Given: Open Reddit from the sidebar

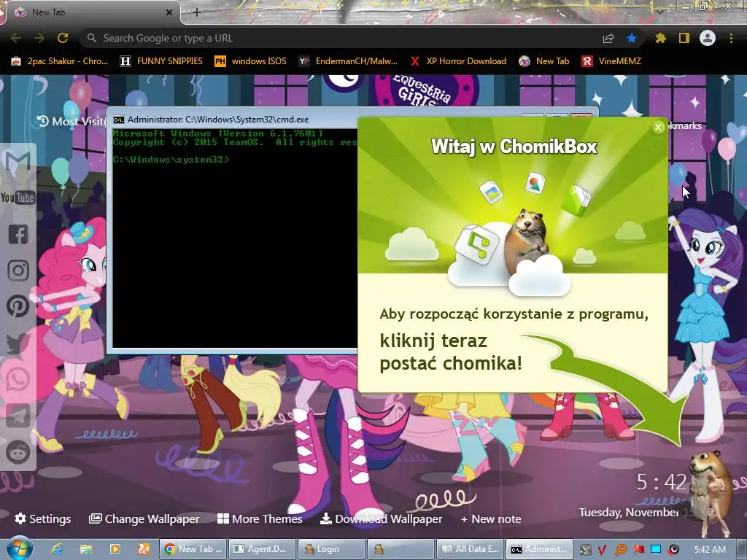Looking at the screenshot, I should pos(18,451).
